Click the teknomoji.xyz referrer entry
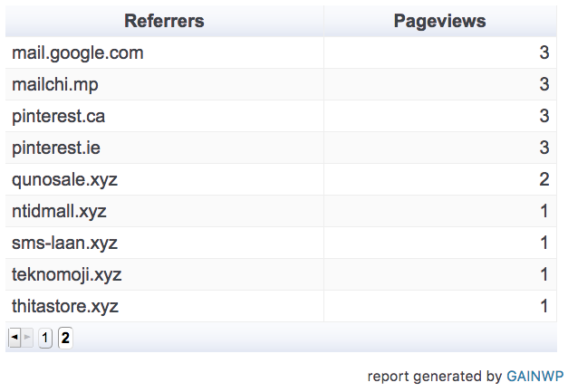The height and width of the screenshot is (392, 568). click(x=67, y=274)
